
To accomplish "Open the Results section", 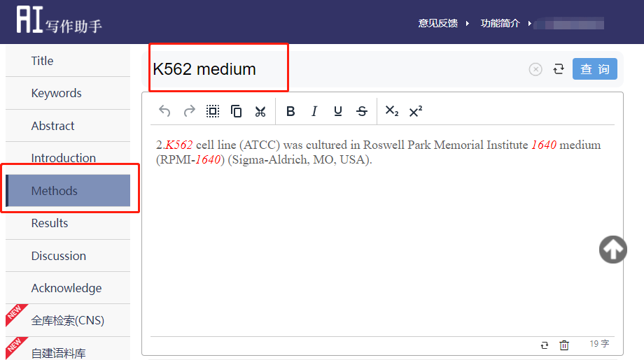I will (x=68, y=223).
